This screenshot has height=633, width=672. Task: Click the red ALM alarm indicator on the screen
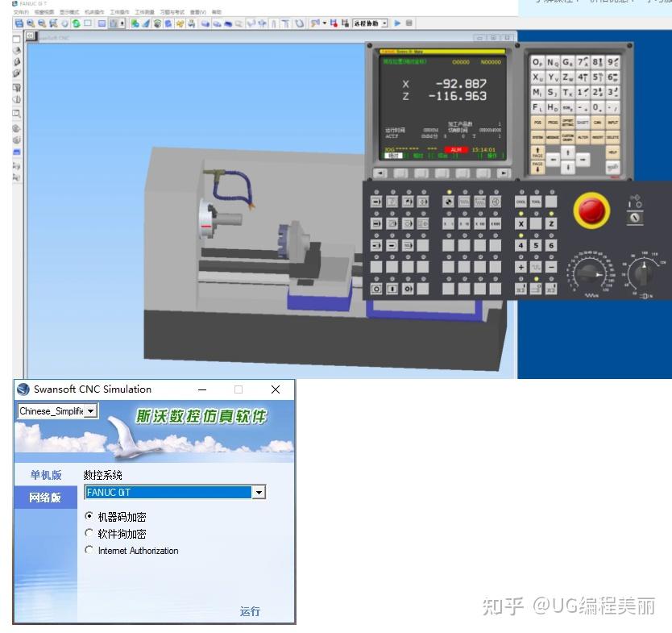pyautogui.click(x=456, y=150)
